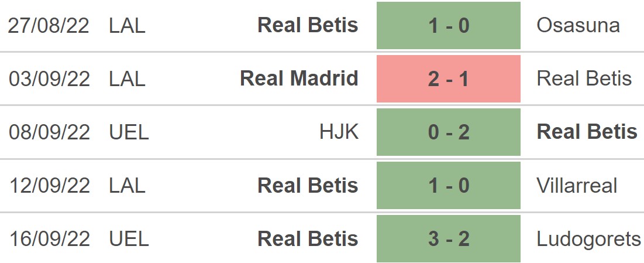Click the 08/09/22 match date
This screenshot has height=263, width=644.
tap(49, 132)
